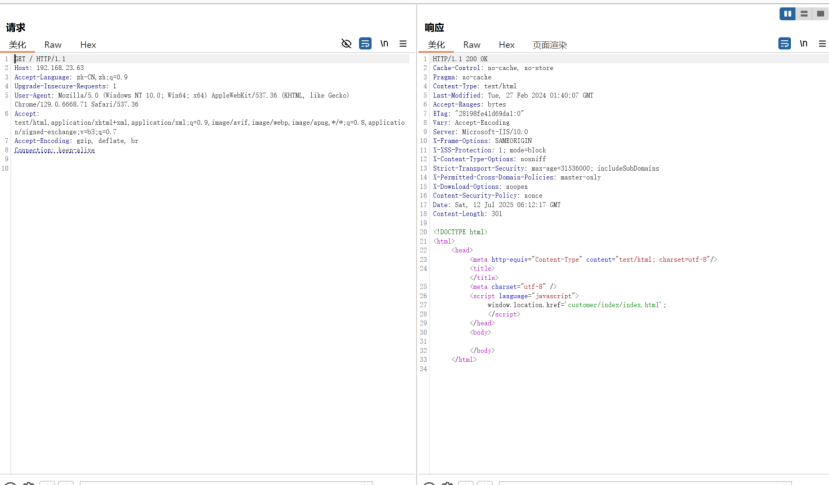Switch to request Hex tab
The image size is (829, 485).
[x=88, y=44]
